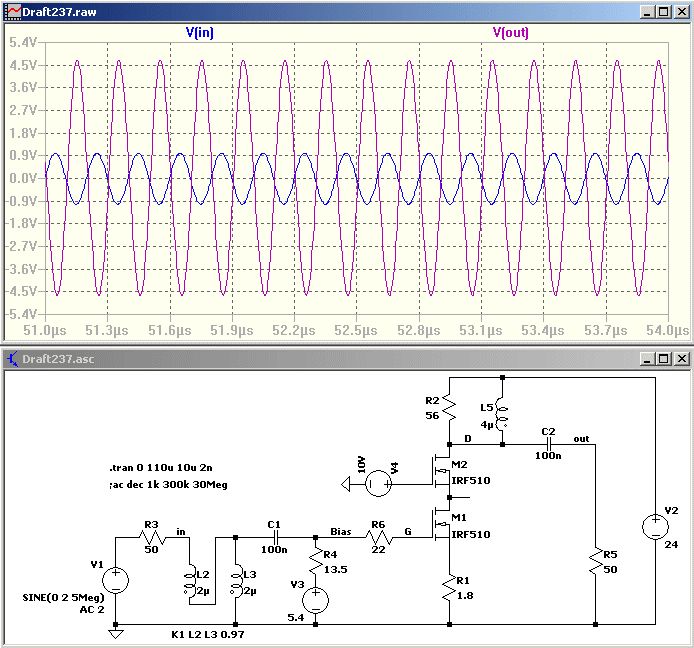Click the 4.5V label on the vertical axis
Screen dimensions: 694x648
pyautogui.click(x=24, y=65)
